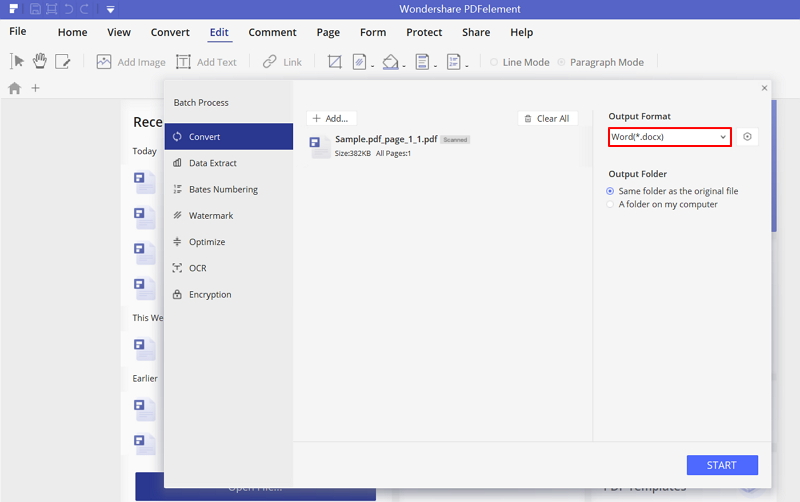The height and width of the screenshot is (502, 800).
Task: Click the Add Text tool
Action: click(206, 62)
